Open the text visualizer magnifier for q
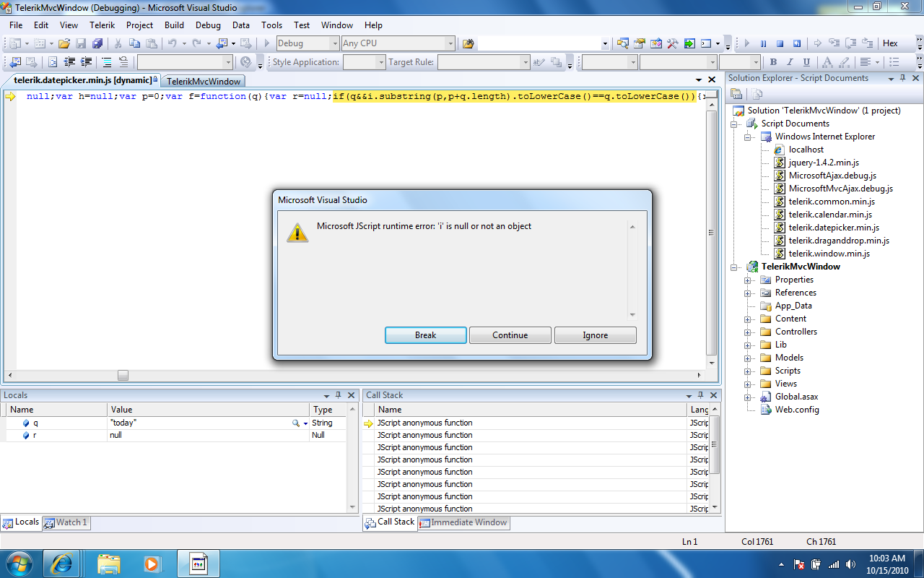Image resolution: width=924 pixels, height=578 pixels. 296,423
